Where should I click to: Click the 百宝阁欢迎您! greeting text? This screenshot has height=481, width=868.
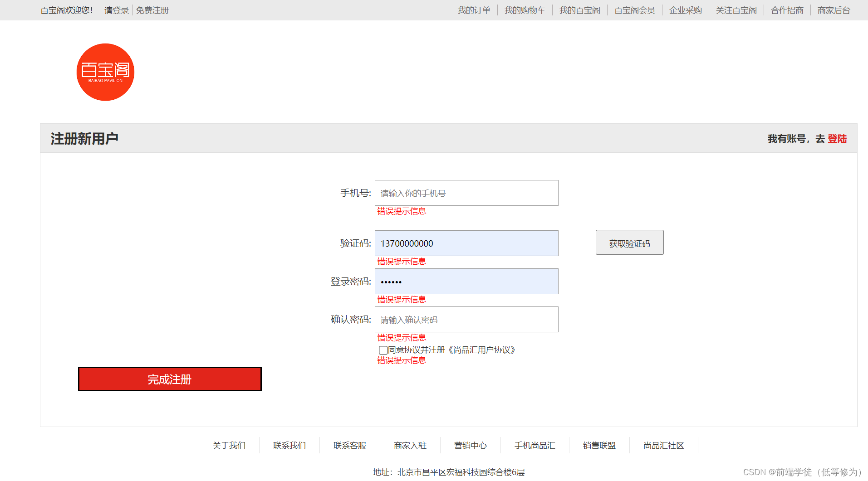pyautogui.click(x=67, y=10)
